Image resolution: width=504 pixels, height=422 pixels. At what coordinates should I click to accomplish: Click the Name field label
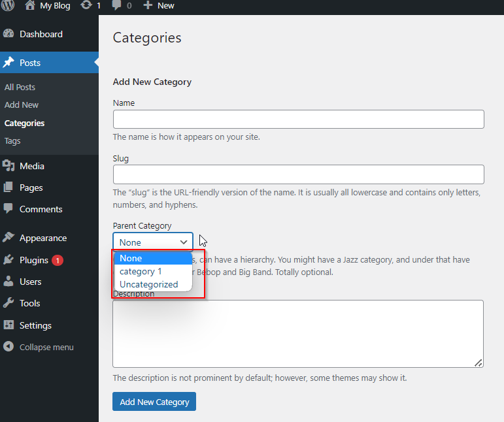pyautogui.click(x=124, y=103)
